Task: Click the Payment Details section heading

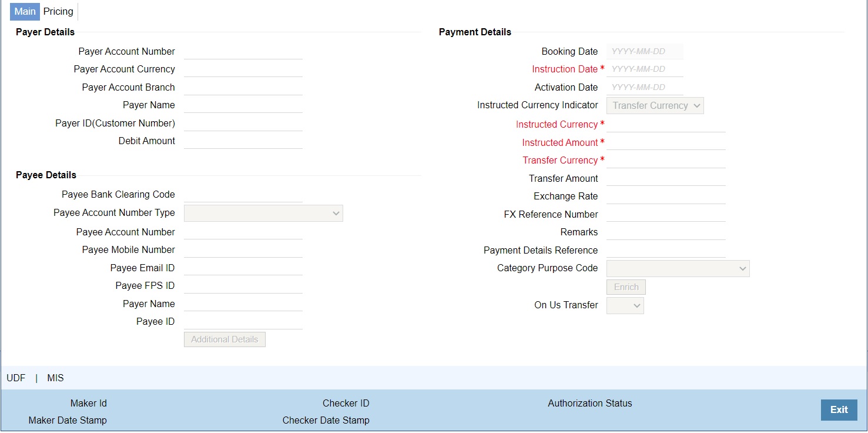Action: 475,32
